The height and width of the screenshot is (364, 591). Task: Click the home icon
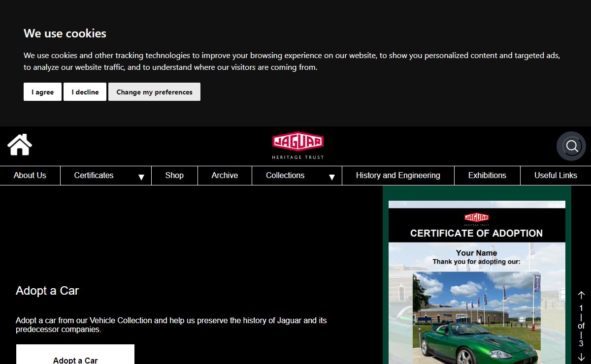pyautogui.click(x=20, y=145)
